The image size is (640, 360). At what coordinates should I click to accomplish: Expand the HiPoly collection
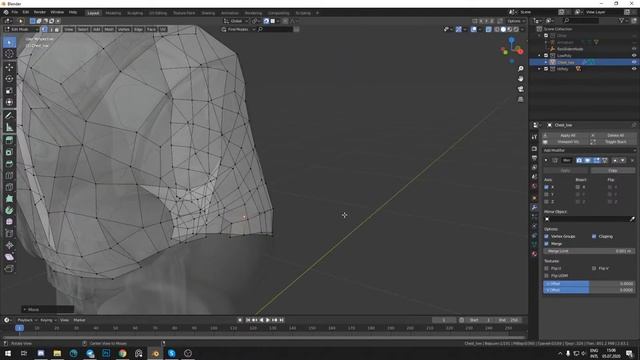tap(540, 69)
